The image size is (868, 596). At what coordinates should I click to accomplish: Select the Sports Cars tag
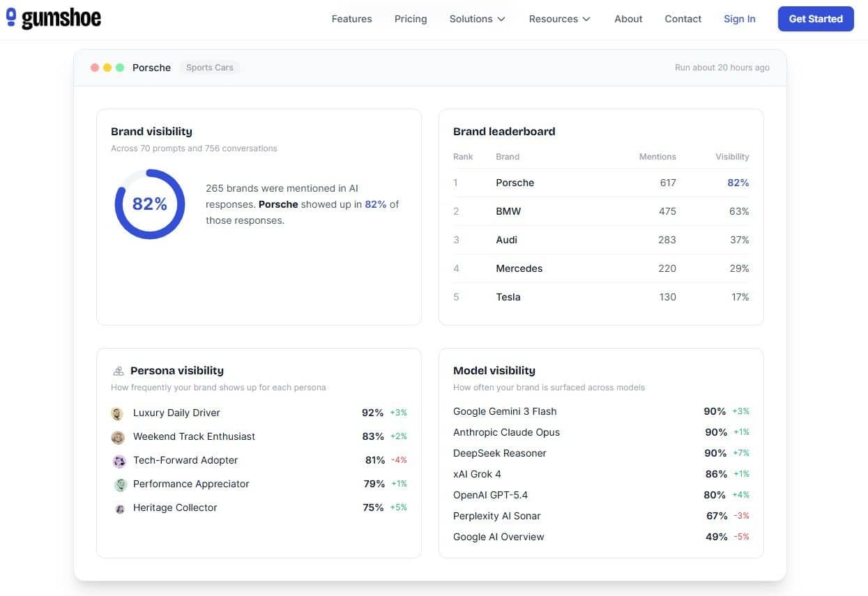pos(210,68)
